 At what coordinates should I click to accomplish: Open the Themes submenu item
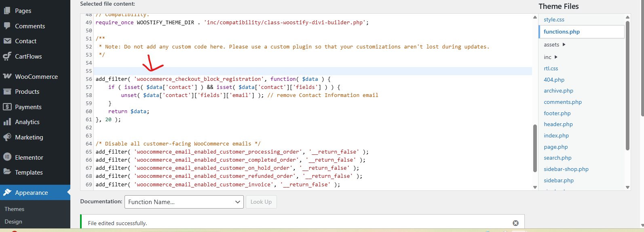(15, 209)
